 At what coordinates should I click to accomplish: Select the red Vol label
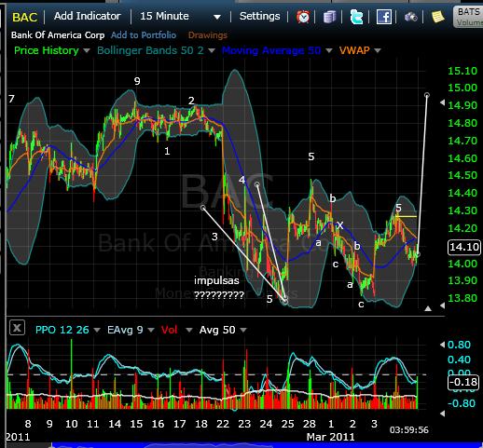pyautogui.click(x=170, y=330)
